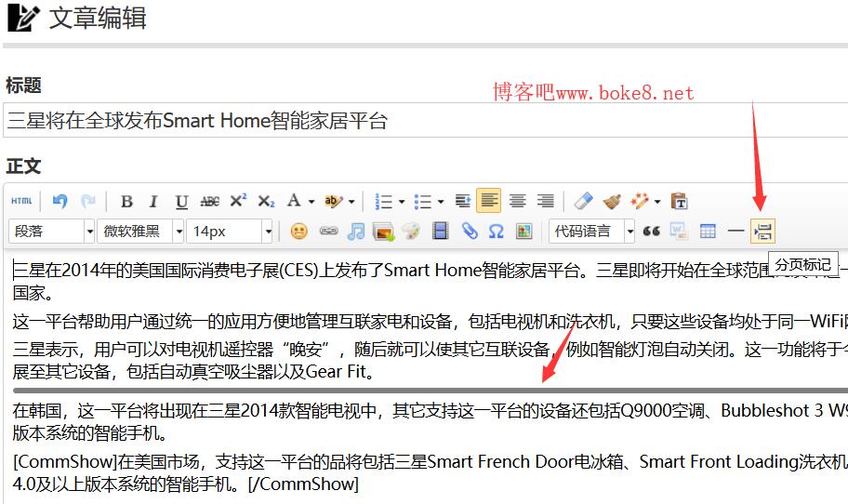The image size is (848, 504).
Task: Insert a video with the film icon
Action: coord(440,232)
